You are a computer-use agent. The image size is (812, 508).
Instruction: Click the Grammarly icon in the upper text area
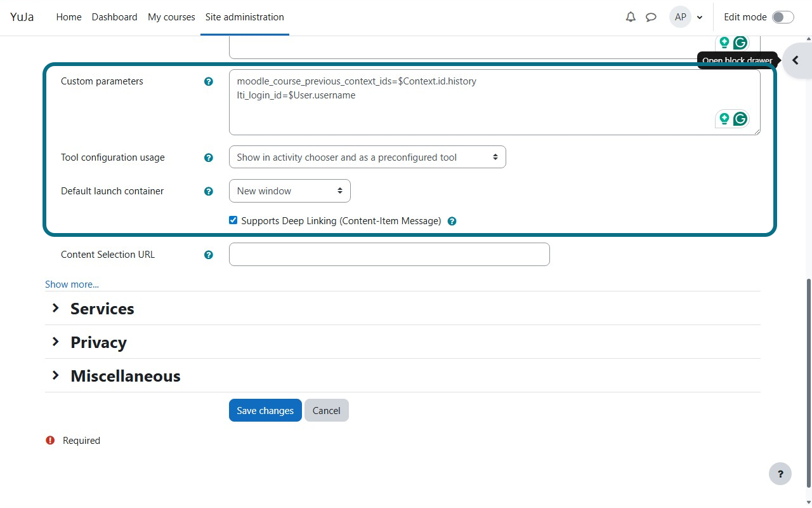(x=740, y=43)
